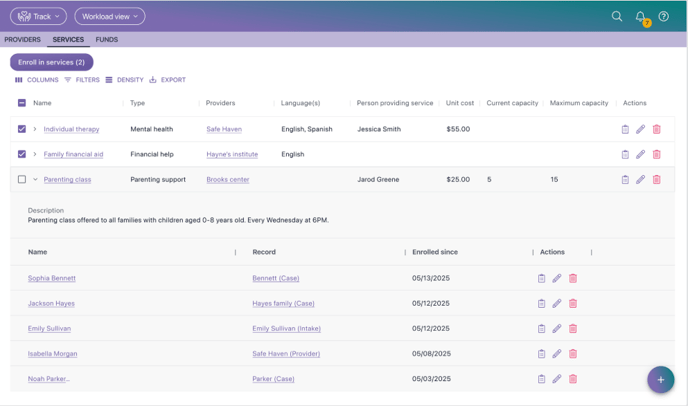Open the Safe Haven provider link
Screen dimensions: 688x406
click(224, 129)
